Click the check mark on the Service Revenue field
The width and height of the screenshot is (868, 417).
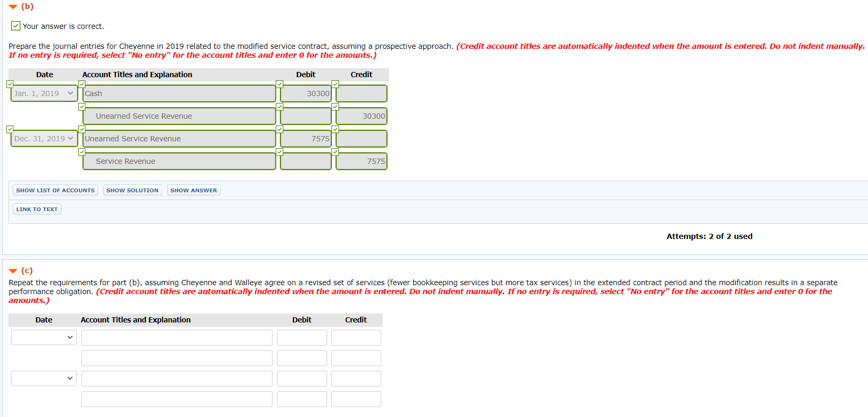click(x=82, y=152)
